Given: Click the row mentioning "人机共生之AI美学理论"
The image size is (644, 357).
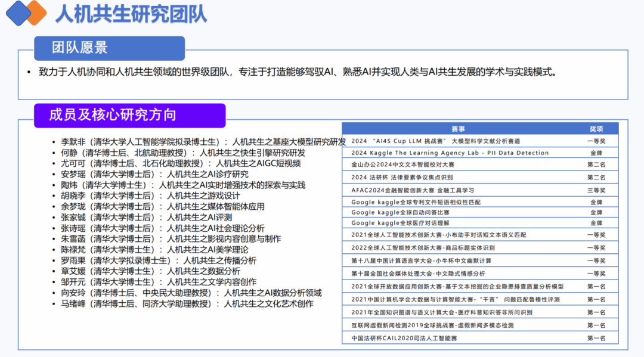Looking at the screenshot, I should (154, 250).
